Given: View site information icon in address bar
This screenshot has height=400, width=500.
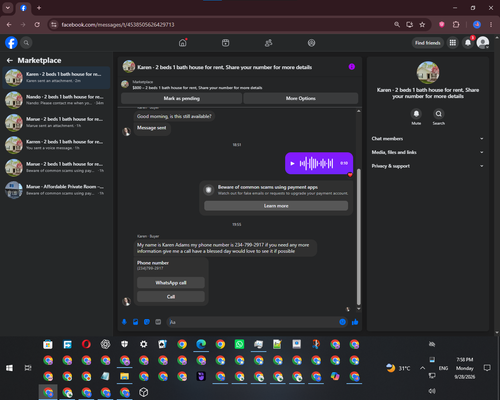Looking at the screenshot, I should (x=54, y=25).
